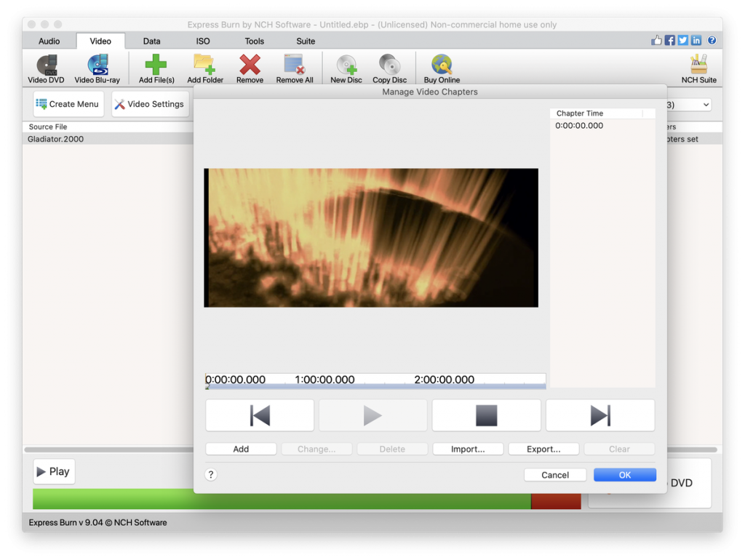Add a chapter with Add button
This screenshot has width=745, height=560.
[241, 449]
